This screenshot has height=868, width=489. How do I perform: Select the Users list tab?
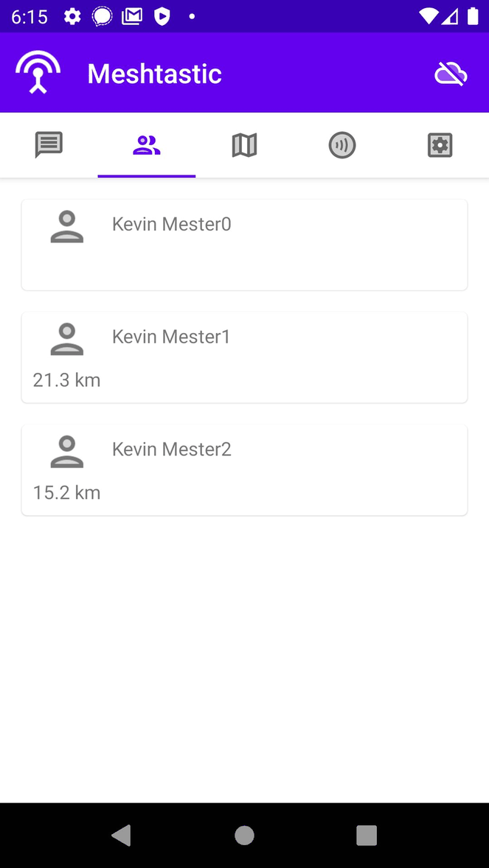point(146,145)
